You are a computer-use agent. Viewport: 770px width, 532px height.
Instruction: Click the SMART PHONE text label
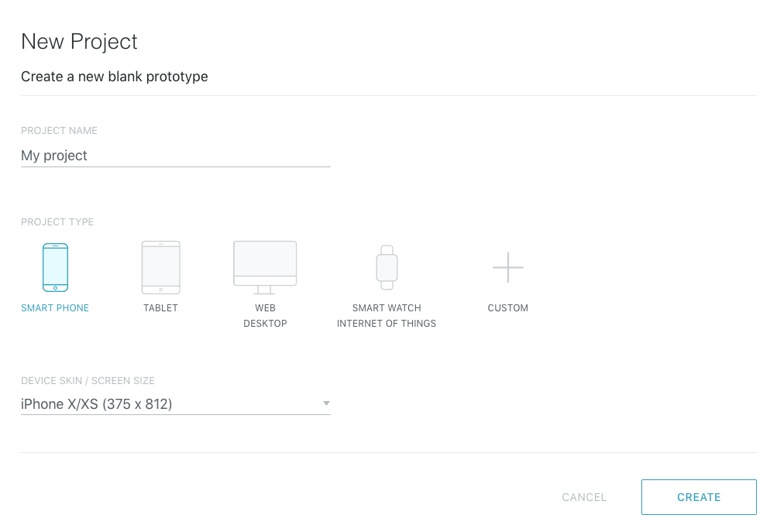(x=55, y=308)
